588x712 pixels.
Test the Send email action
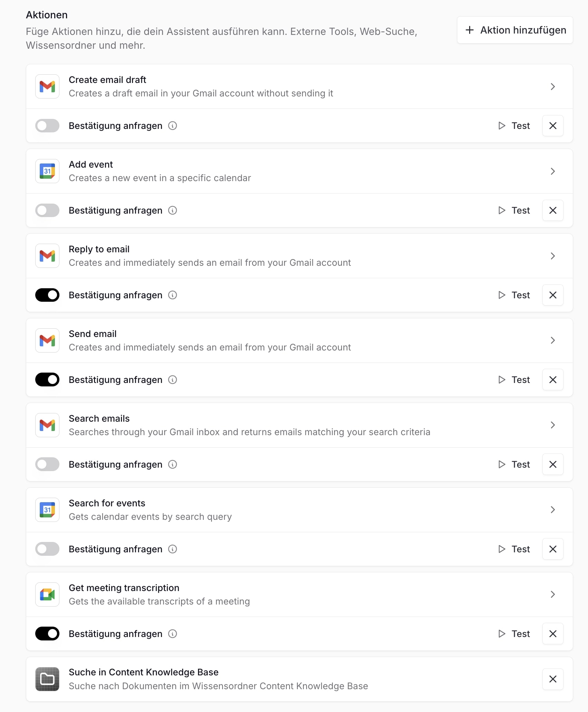(x=514, y=380)
